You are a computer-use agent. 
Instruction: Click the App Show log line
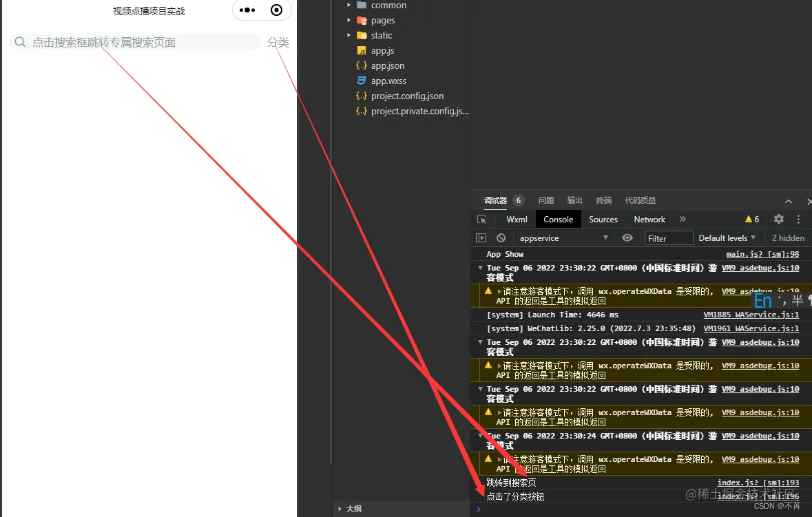click(x=505, y=254)
